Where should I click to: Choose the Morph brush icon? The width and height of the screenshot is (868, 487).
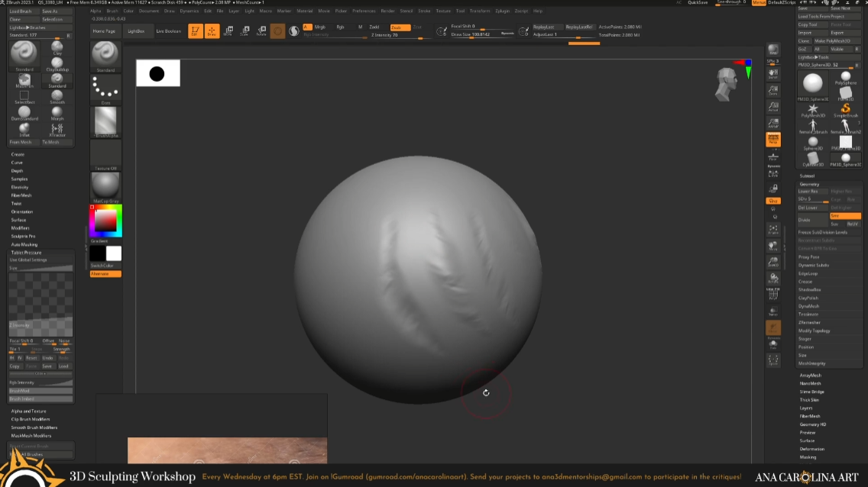click(x=57, y=113)
